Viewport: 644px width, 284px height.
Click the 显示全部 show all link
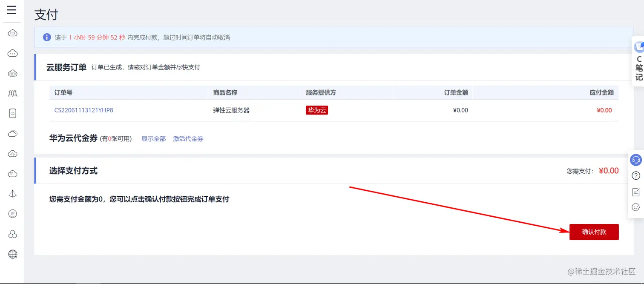153,139
